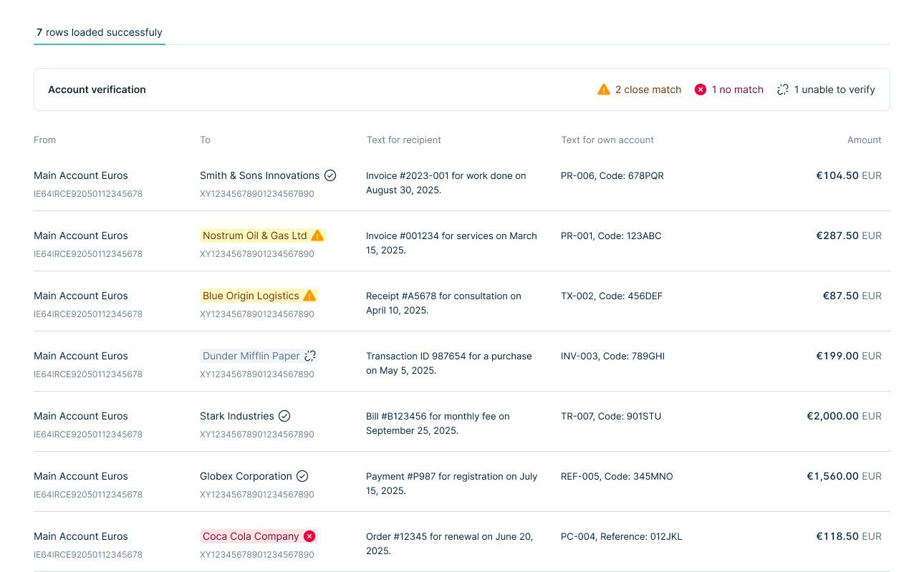Click the 'Transaction ID 987654 for a purchase' text

click(449, 363)
